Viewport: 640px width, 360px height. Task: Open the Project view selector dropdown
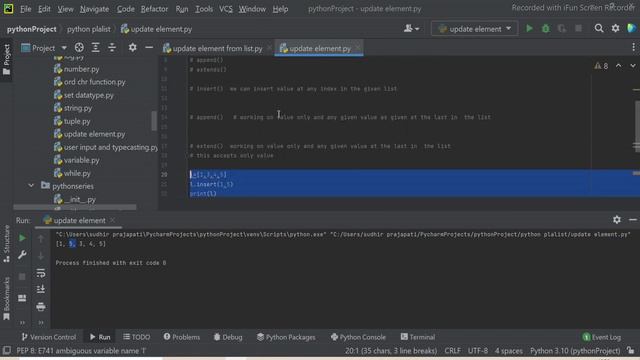click(44, 48)
